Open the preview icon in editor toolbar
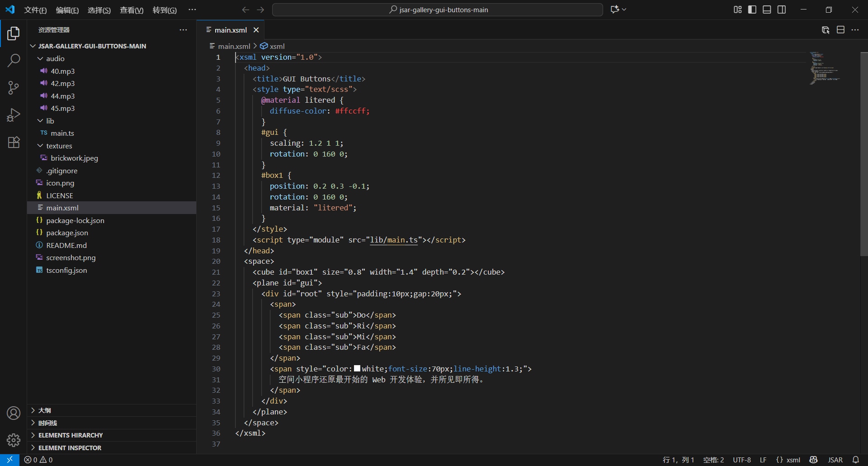868x466 pixels. (x=826, y=30)
